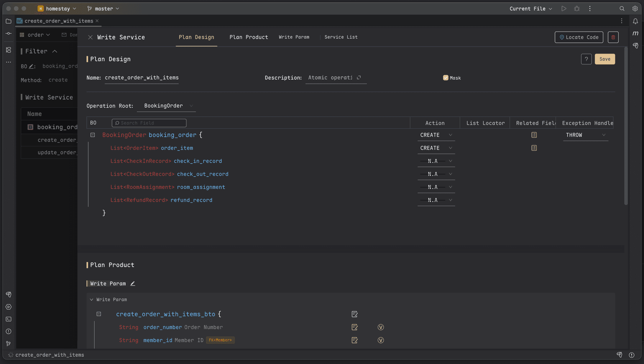Open the Service List tab
The image size is (644, 364).
(340, 37)
